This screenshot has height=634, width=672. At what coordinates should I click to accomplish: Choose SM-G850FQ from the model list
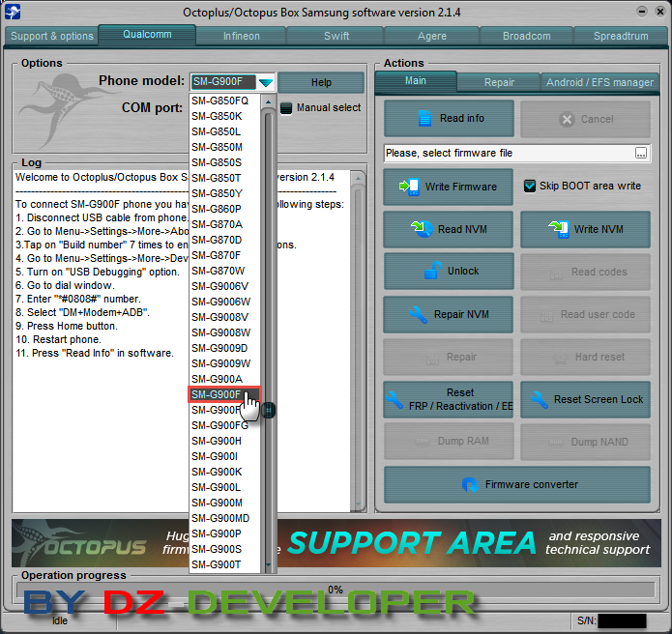(x=224, y=101)
